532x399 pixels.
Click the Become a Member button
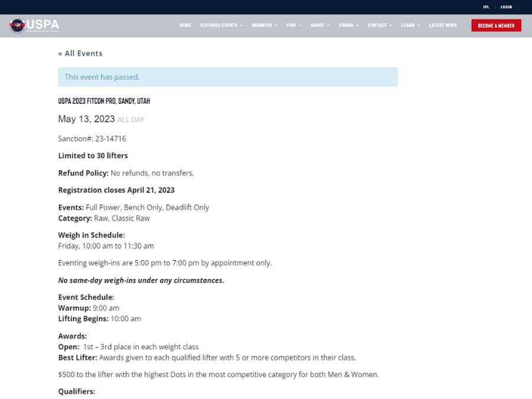pos(496,25)
